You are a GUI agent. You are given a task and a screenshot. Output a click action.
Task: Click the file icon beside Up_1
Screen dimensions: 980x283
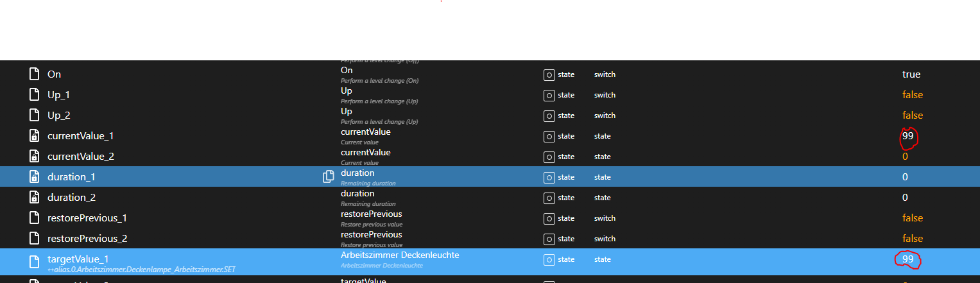point(35,95)
